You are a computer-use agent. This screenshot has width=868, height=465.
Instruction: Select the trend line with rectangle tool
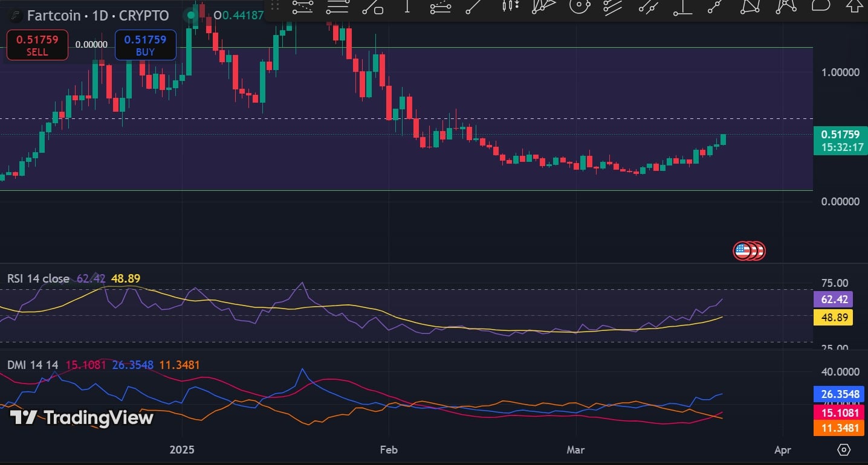372,6
